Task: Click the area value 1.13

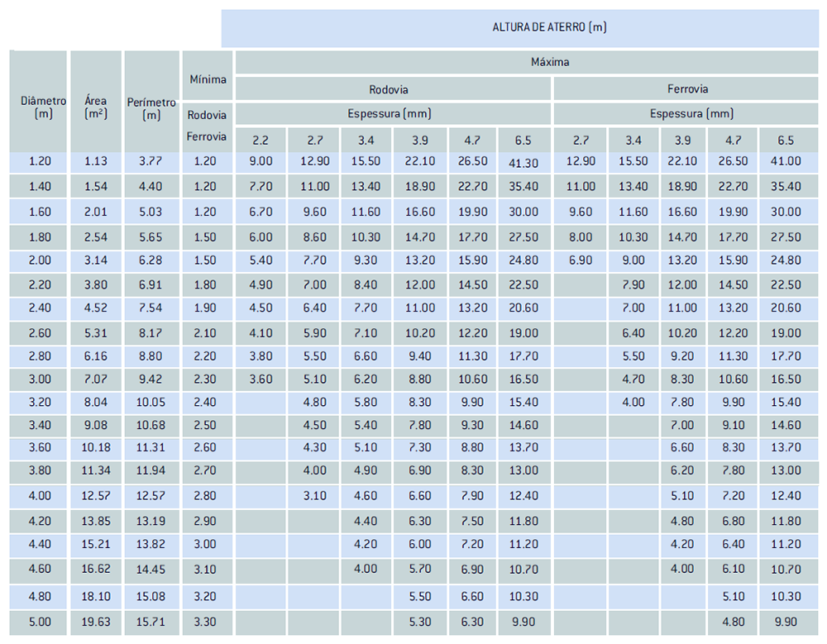Action: pyautogui.click(x=96, y=162)
